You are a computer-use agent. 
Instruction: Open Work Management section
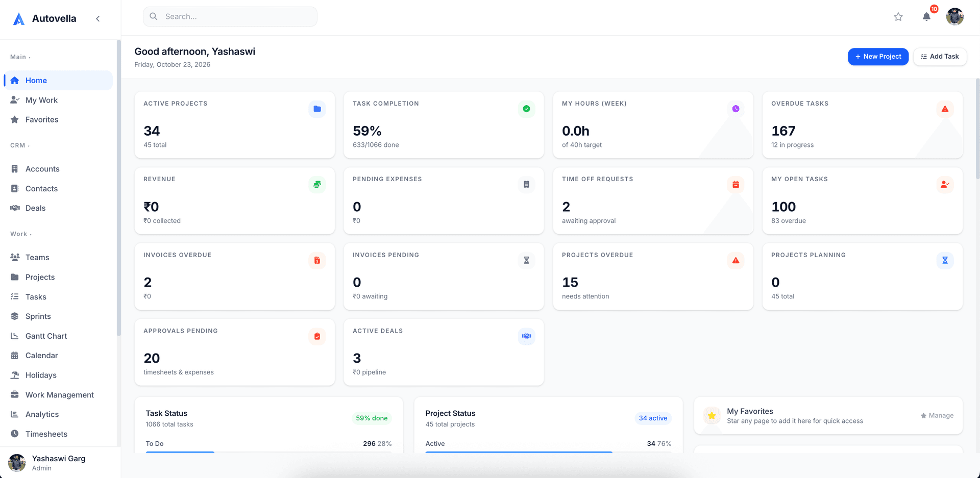pos(58,395)
